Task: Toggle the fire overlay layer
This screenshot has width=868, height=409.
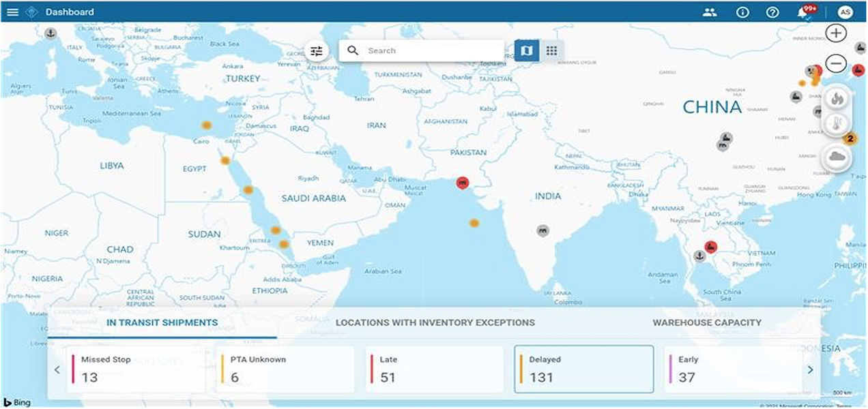Action: pos(837,98)
